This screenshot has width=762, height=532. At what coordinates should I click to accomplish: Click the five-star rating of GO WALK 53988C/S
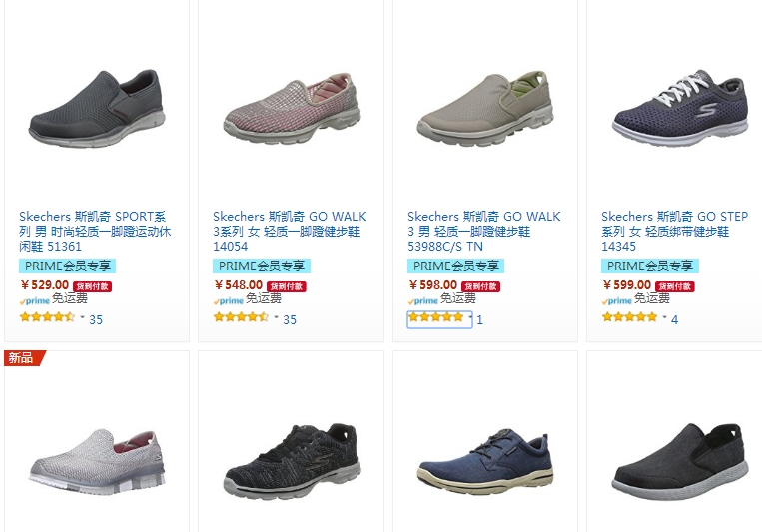click(435, 318)
